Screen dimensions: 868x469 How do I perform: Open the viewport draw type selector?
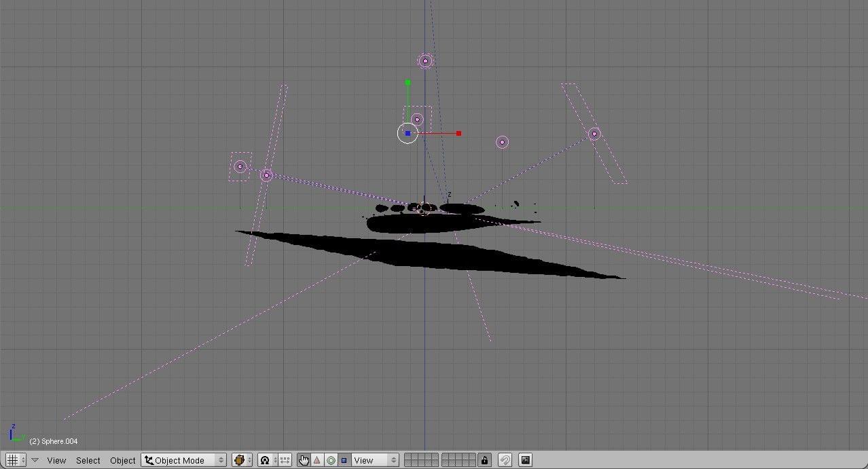tap(242, 460)
